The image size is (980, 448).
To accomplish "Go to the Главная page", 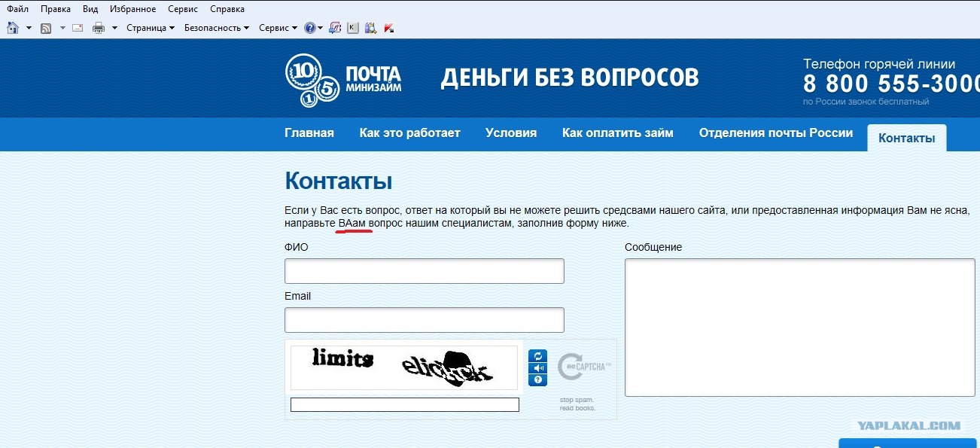I will (309, 133).
